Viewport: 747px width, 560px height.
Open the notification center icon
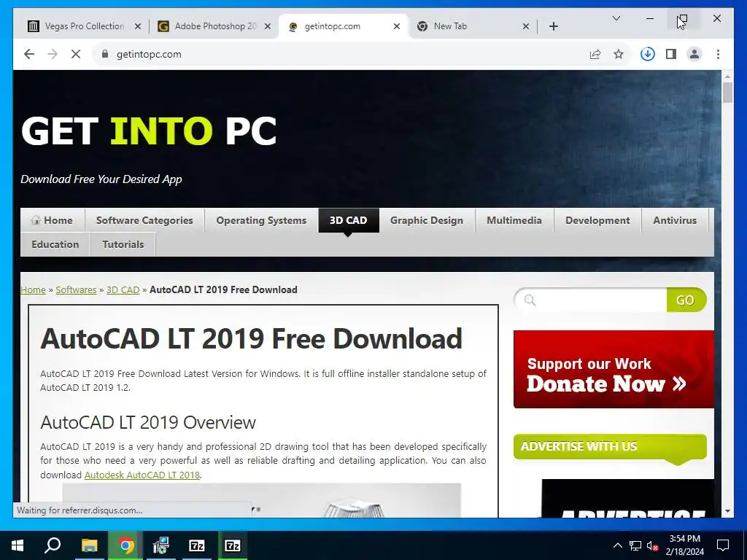tap(723, 545)
